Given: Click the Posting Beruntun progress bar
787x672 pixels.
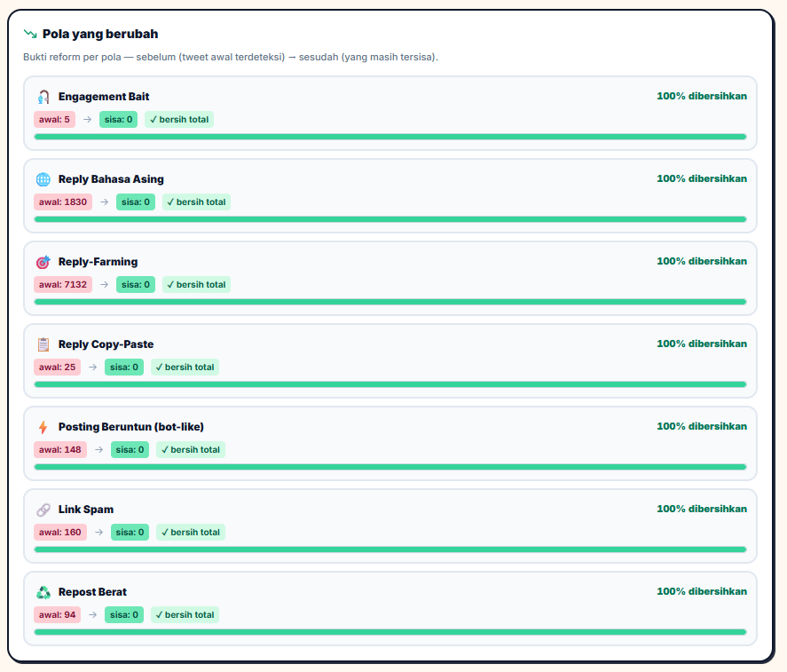Looking at the screenshot, I should tap(390, 467).
